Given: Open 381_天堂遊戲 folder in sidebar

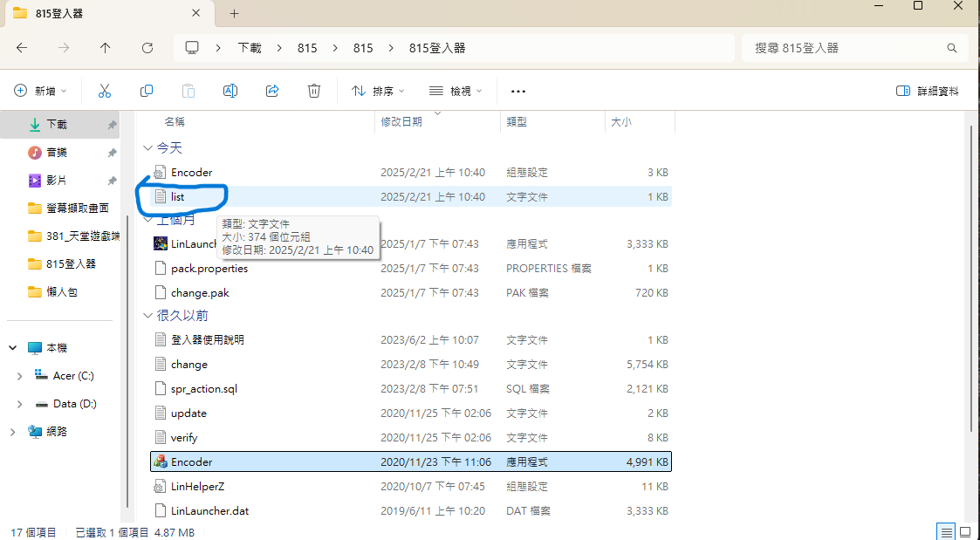Looking at the screenshot, I should point(74,236).
